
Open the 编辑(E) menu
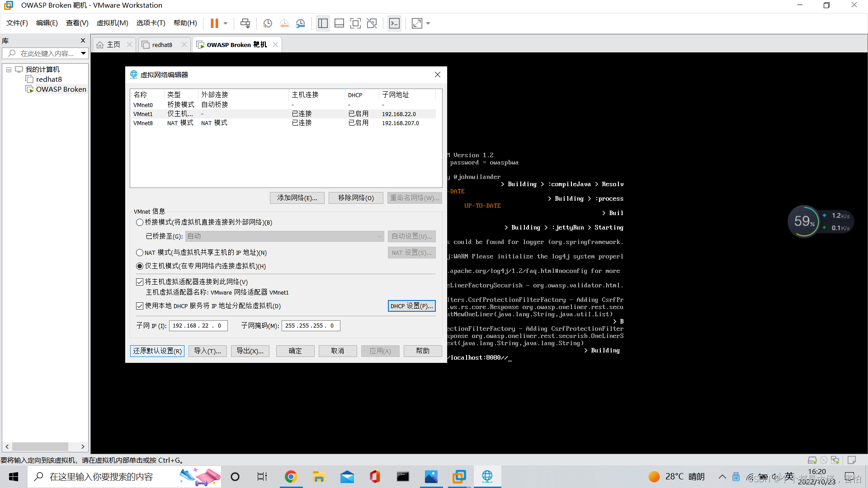point(47,23)
